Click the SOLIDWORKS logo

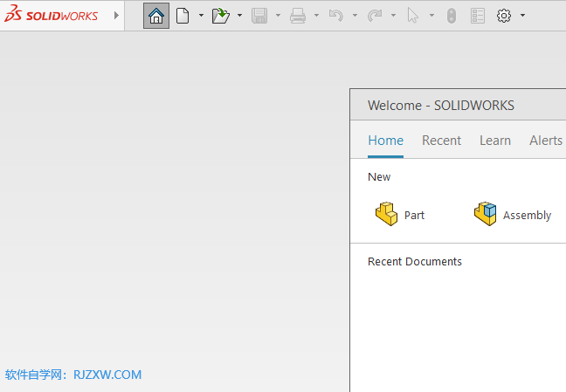(x=51, y=16)
